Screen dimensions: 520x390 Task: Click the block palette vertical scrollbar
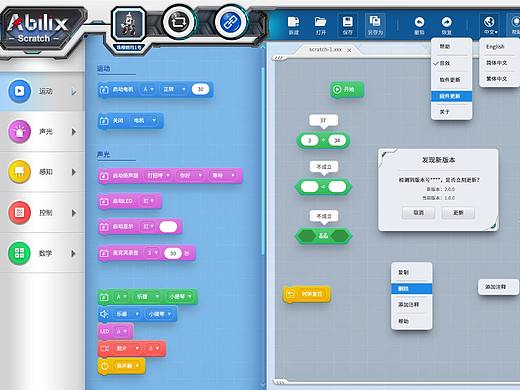[263, 160]
